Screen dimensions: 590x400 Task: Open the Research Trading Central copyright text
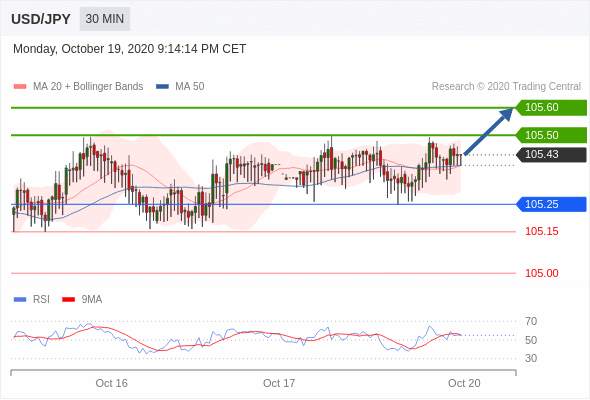click(x=506, y=86)
